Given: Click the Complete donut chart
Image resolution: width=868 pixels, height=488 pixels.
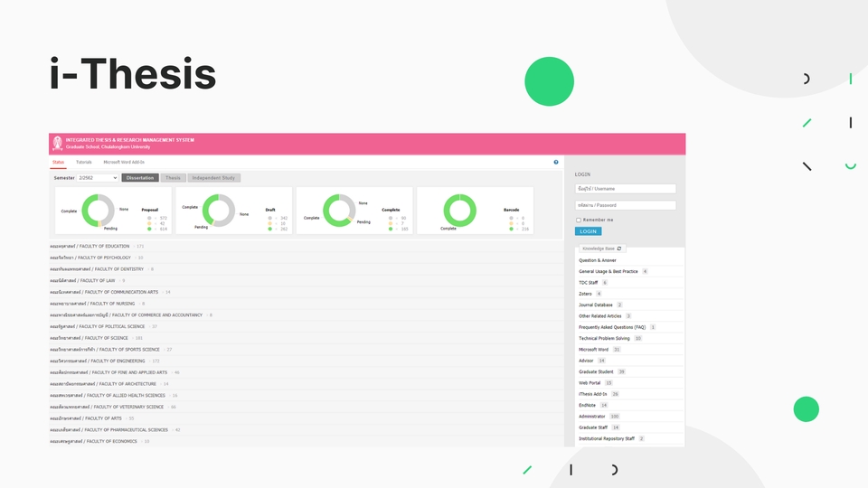Looking at the screenshot, I should [339, 211].
